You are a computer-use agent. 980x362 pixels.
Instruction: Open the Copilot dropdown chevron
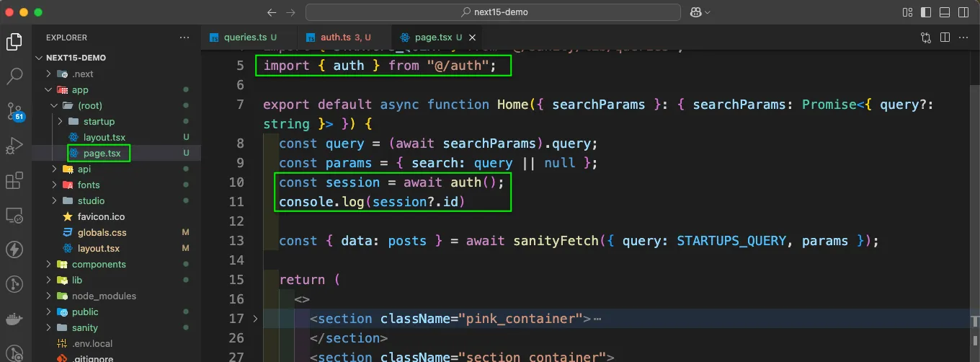[x=708, y=12]
